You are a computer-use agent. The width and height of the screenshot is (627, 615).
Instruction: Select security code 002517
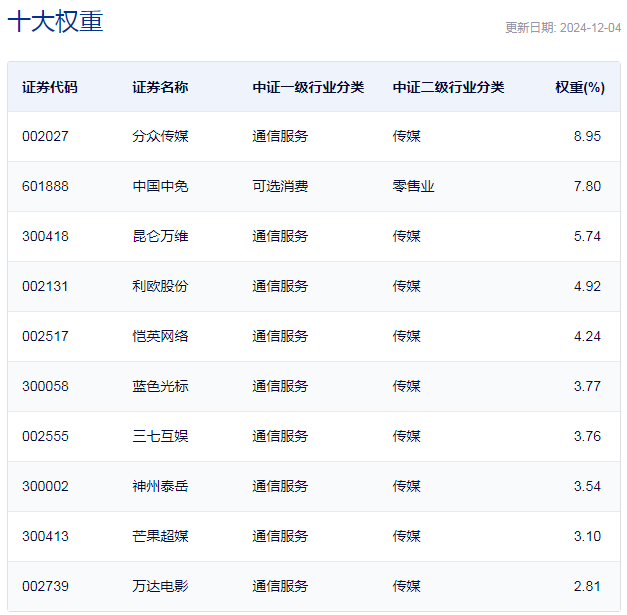click(45, 336)
